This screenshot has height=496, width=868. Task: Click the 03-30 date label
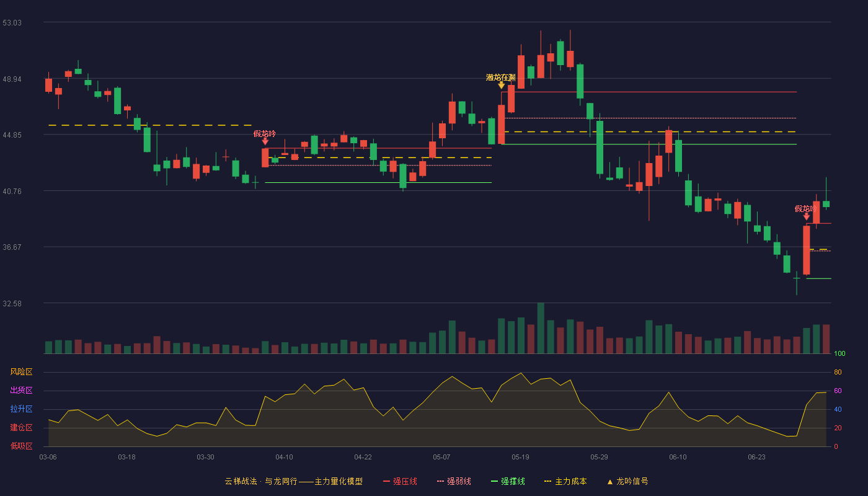[205, 457]
